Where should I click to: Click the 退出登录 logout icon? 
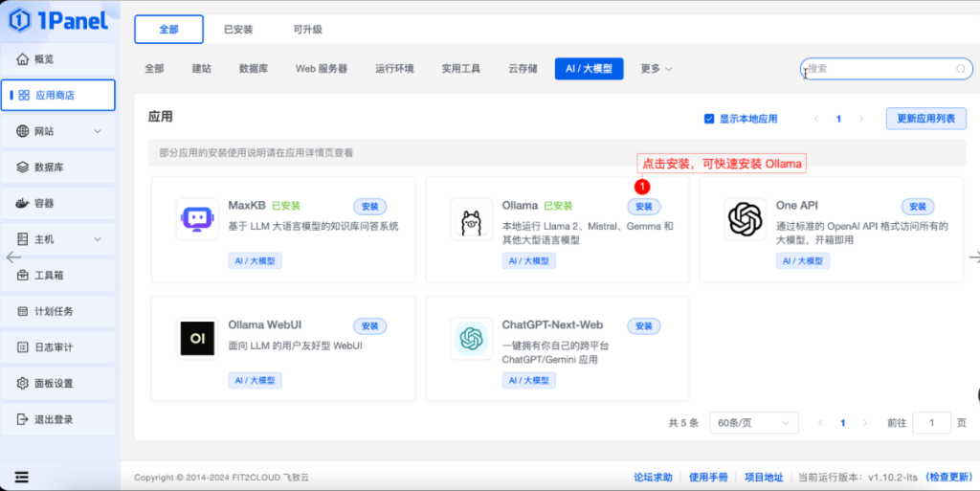[x=23, y=419]
